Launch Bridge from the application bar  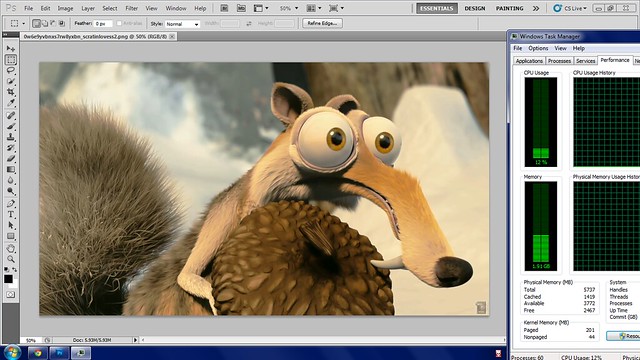(224, 8)
